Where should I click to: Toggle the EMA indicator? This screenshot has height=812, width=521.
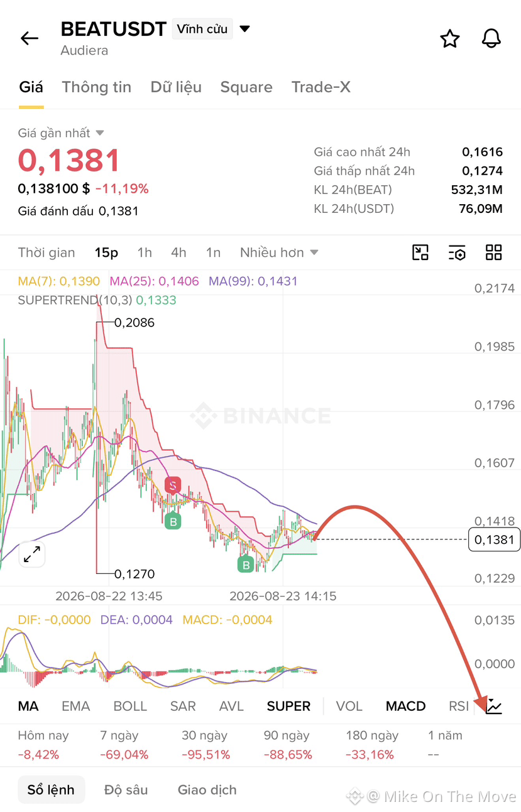click(x=76, y=706)
